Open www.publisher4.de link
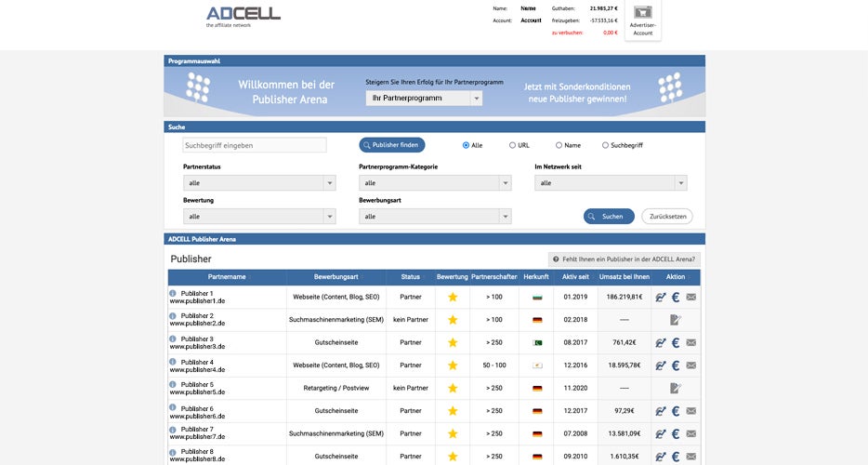 (197, 369)
